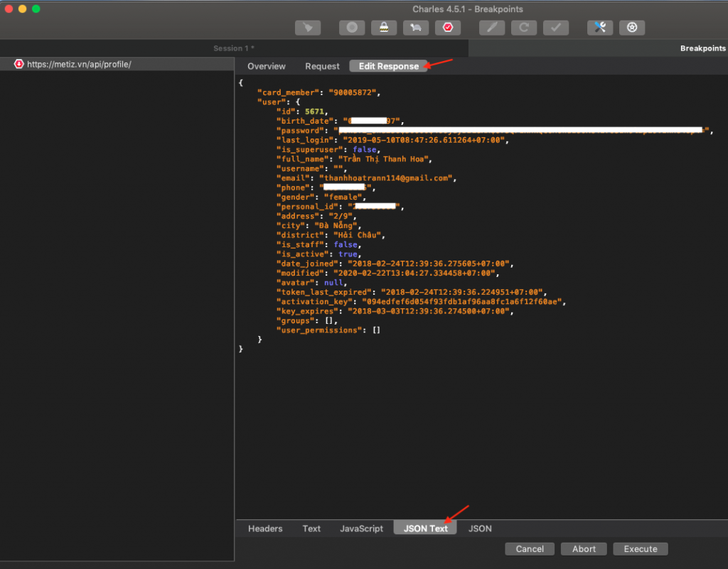Click the is_active true value
This screenshot has height=569, width=728.
[348, 254]
